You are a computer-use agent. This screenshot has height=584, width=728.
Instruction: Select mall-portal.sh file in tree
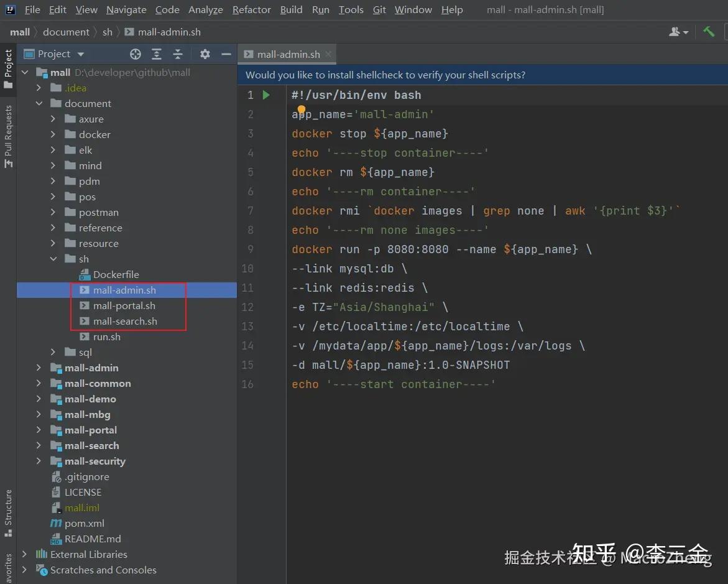[x=124, y=306]
